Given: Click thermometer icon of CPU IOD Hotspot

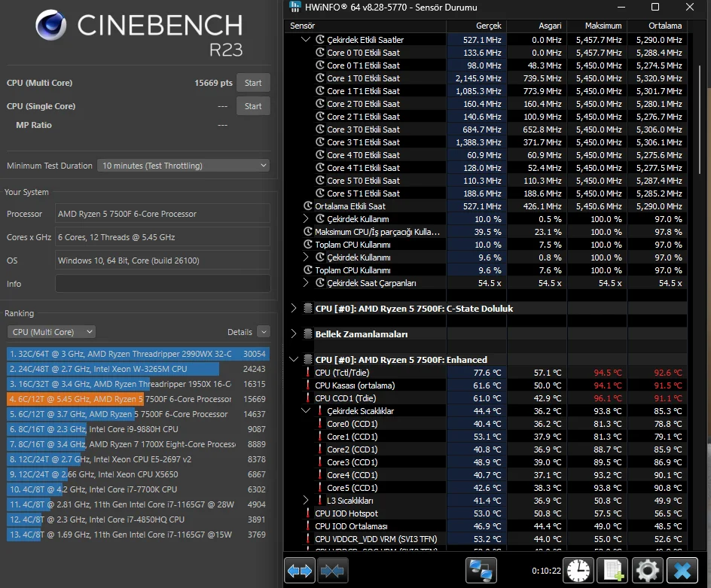Looking at the screenshot, I should pyautogui.click(x=308, y=513).
